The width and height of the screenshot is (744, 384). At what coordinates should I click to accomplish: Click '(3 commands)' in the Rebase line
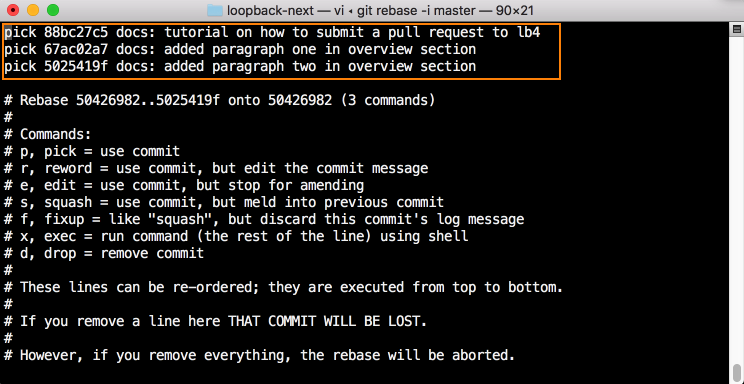(x=388, y=101)
